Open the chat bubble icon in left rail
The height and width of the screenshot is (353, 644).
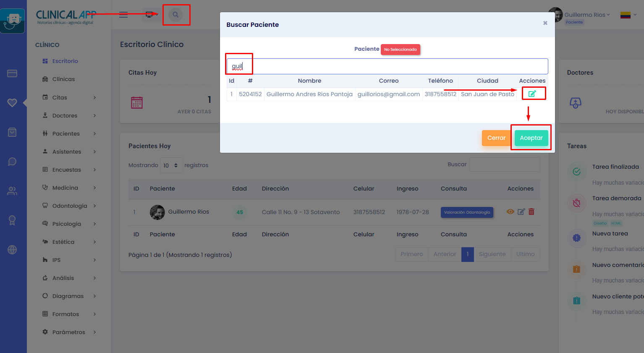(x=12, y=162)
